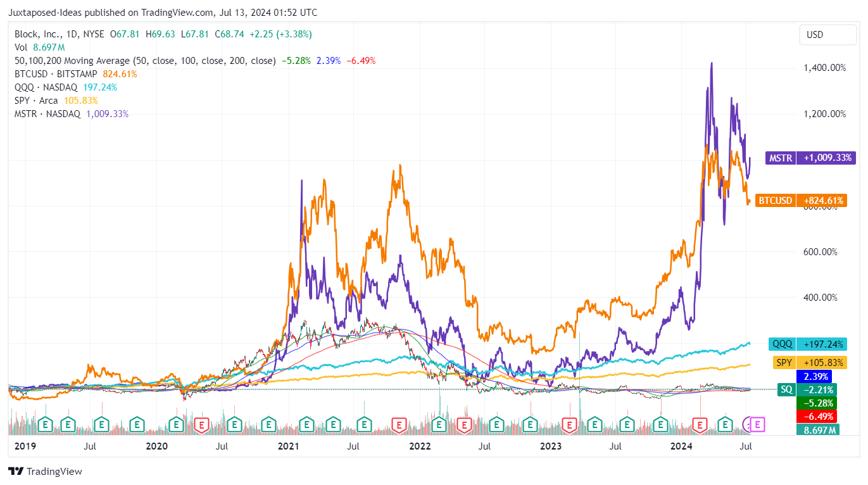Click the 2019 label on time axis

(x=26, y=446)
